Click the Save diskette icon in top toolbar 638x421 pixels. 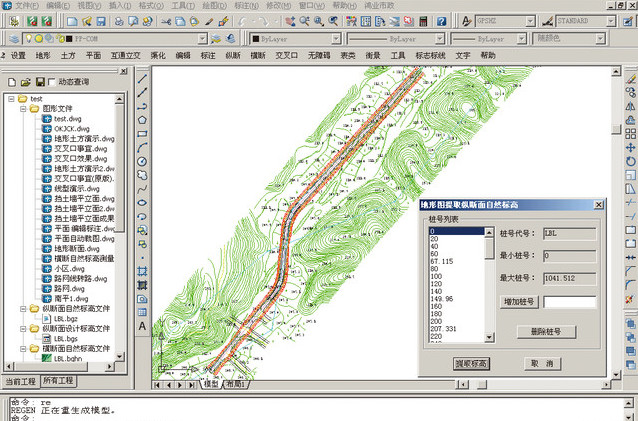point(101,21)
